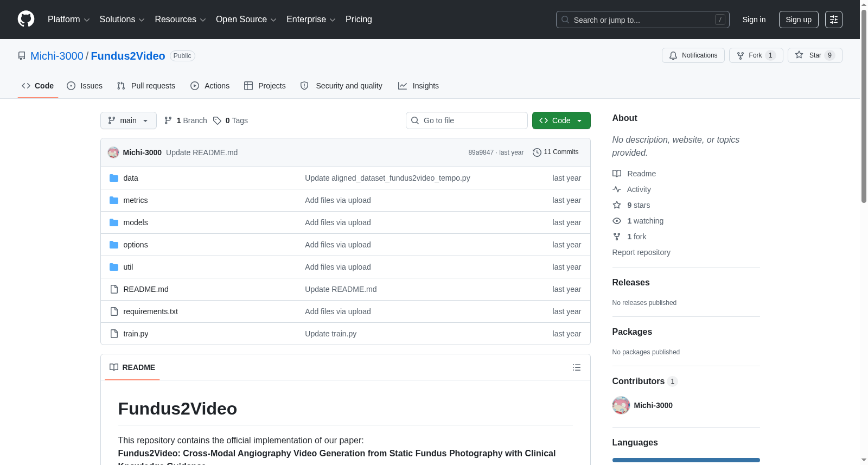Click the Languages bar blue segment
Screen dimensions: 868x465
click(x=686, y=460)
